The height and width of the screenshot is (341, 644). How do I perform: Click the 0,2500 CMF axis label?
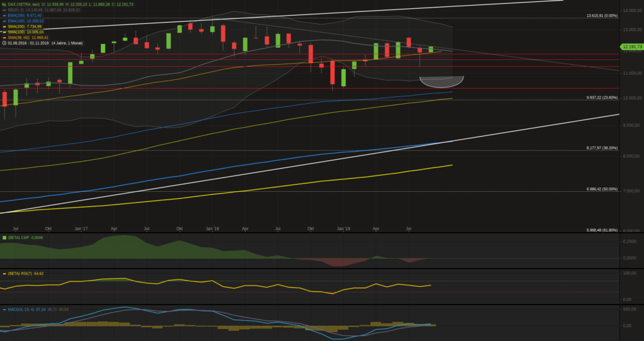[630, 242]
